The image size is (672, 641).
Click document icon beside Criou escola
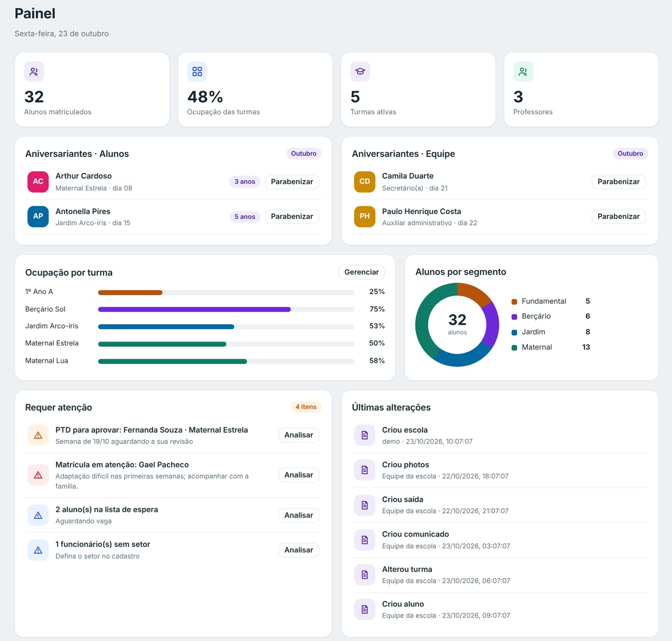[365, 435]
